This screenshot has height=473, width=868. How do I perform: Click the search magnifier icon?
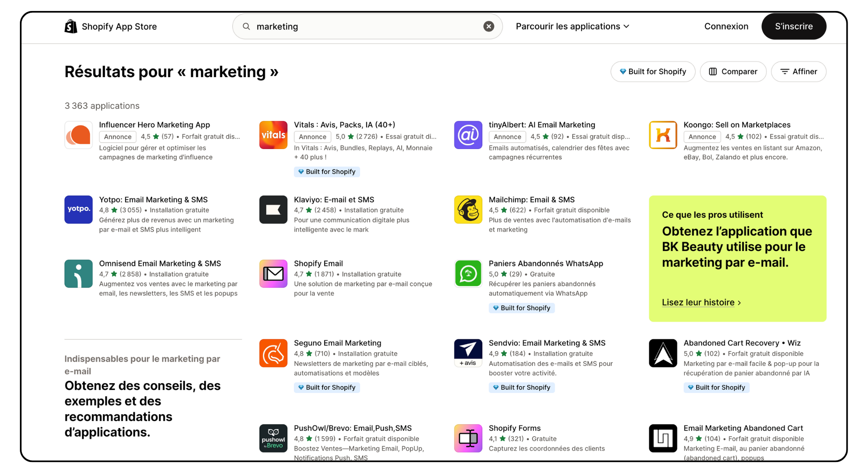click(246, 26)
